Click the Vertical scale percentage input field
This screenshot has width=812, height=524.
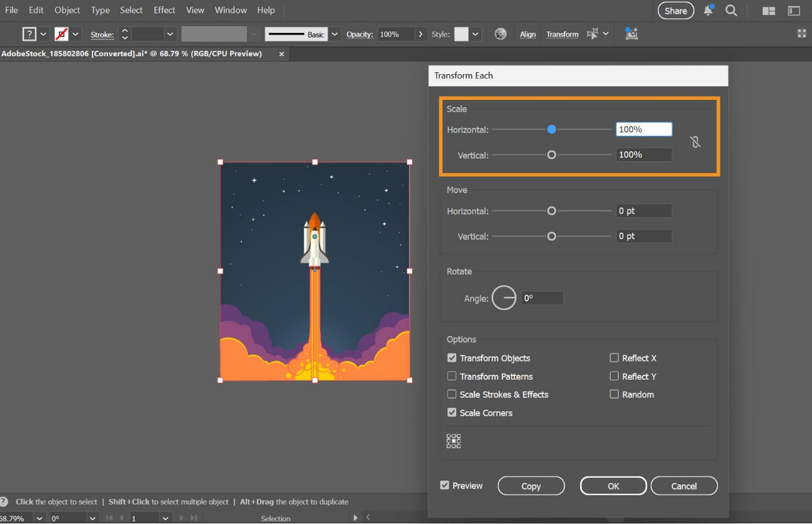pos(643,154)
